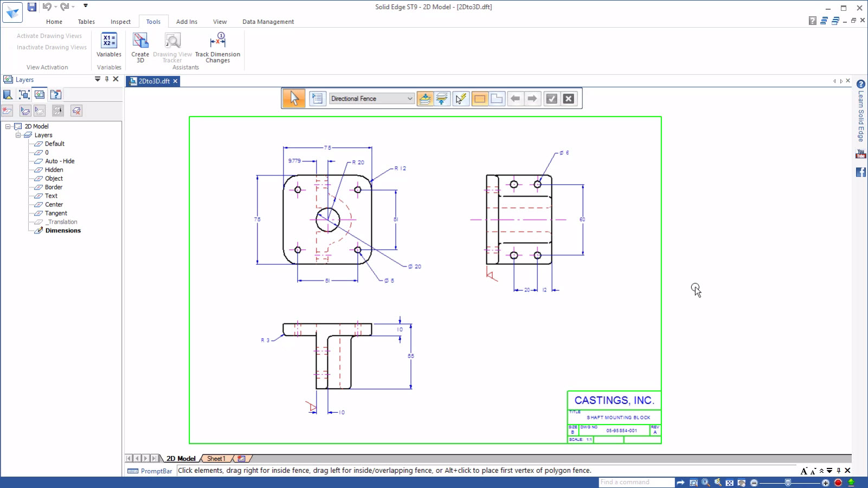This screenshot has width=868, height=488.
Task: Switch to the Inspect ribbon tab
Action: 120,22
